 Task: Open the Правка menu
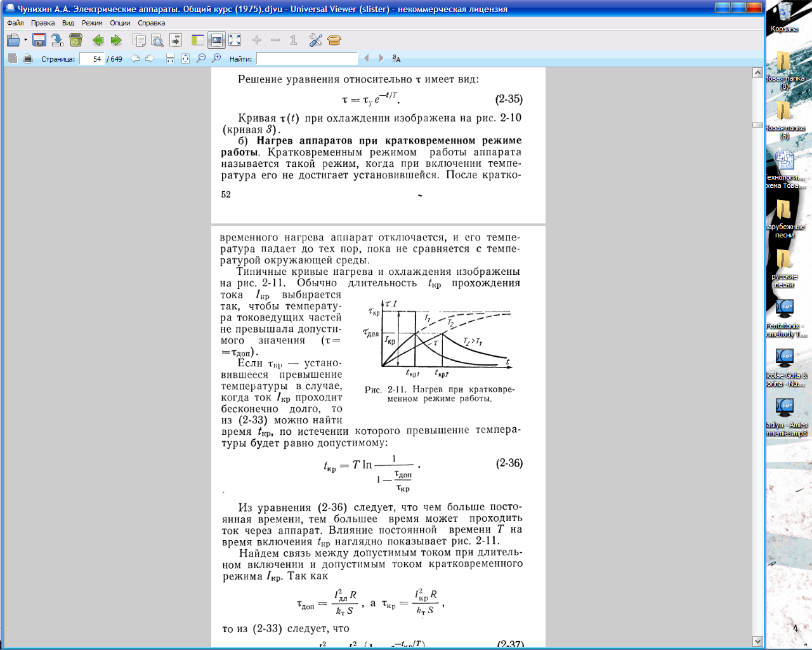click(43, 23)
